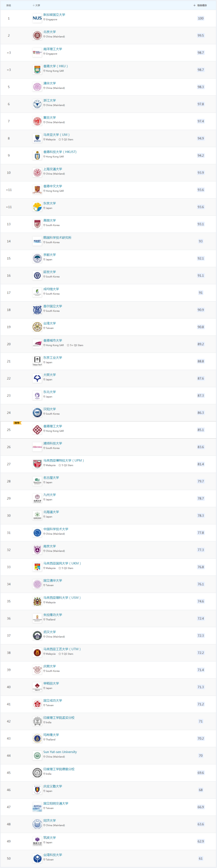Click the Hokkaido University logo
Screen dimensions: 217x868
(x=37, y=515)
